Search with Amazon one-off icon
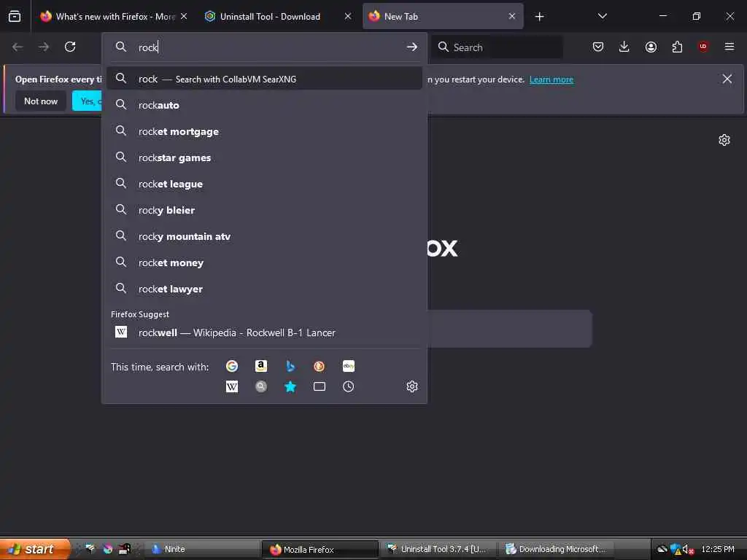The width and height of the screenshot is (747, 560). point(261,366)
